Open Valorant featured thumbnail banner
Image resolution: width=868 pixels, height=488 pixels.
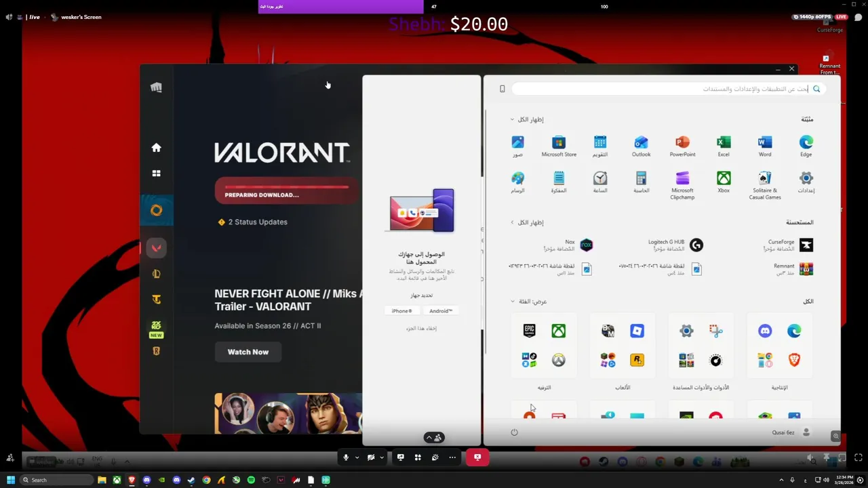click(288, 413)
